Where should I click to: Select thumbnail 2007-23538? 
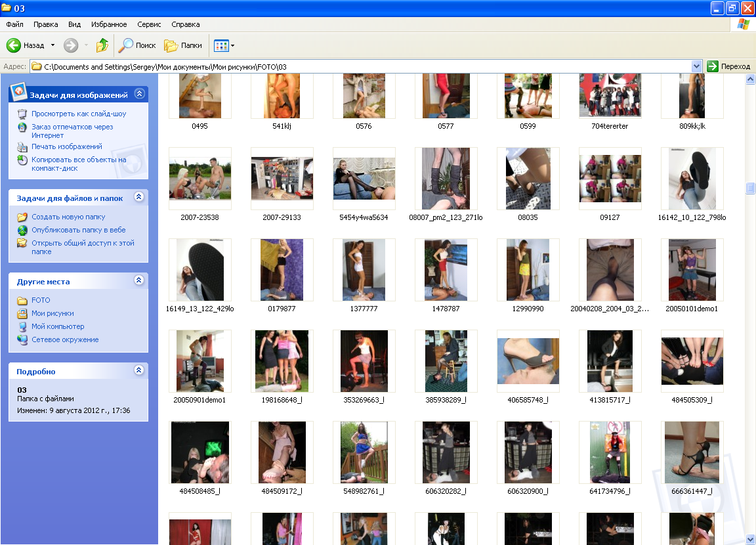click(x=200, y=179)
